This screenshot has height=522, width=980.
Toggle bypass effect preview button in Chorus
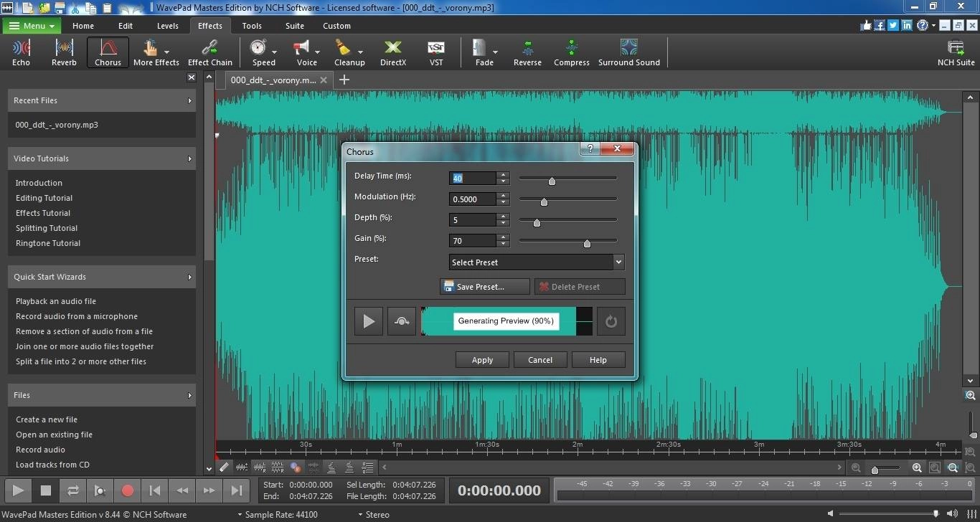(402, 321)
